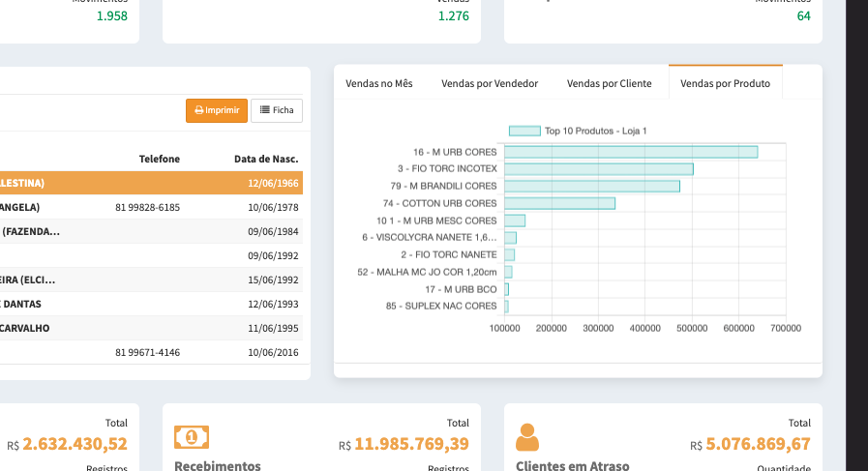Sort by Data de Nasc. column header
This screenshot has width=868, height=471.
(265, 159)
